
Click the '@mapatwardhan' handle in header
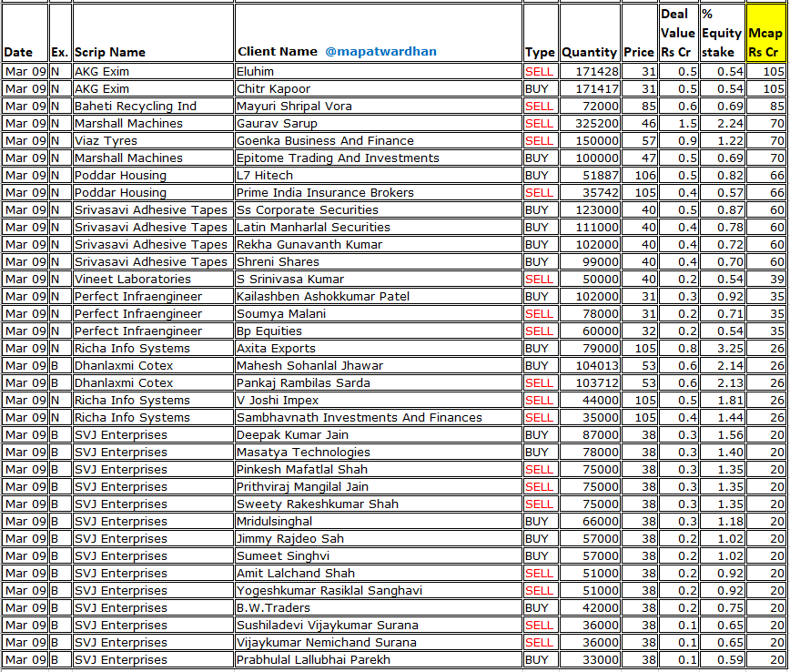coord(380,51)
